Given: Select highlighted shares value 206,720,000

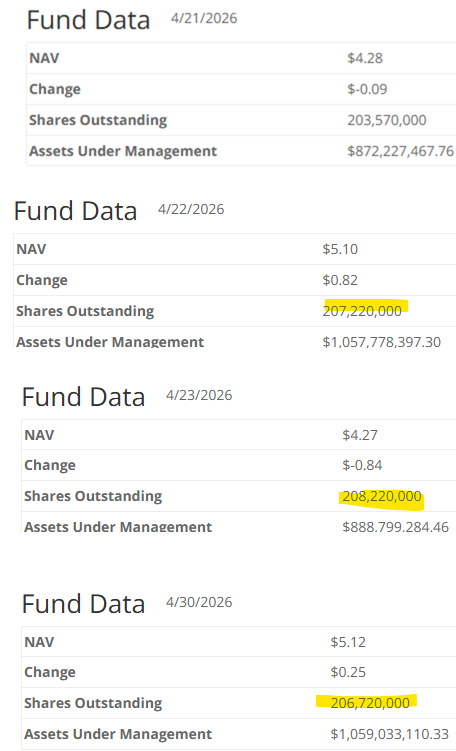Looking at the screenshot, I should [x=370, y=703].
